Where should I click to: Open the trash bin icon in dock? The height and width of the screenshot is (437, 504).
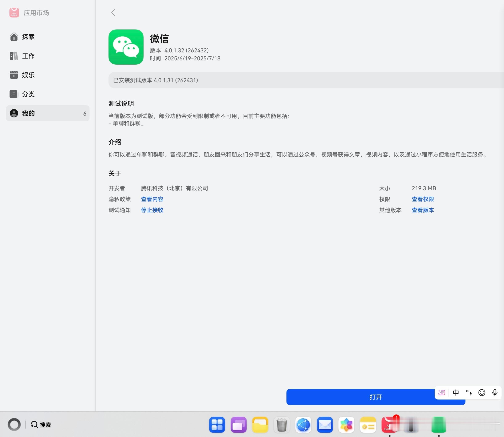pyautogui.click(x=282, y=425)
